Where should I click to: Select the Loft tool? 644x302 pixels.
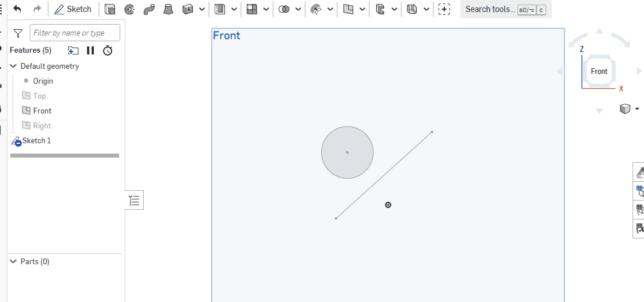tap(168, 9)
